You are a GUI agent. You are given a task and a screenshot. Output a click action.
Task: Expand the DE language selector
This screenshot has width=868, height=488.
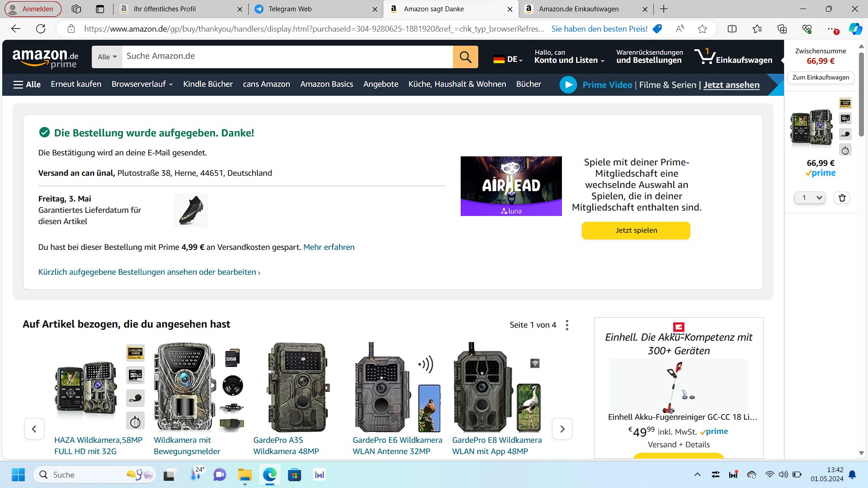(508, 59)
